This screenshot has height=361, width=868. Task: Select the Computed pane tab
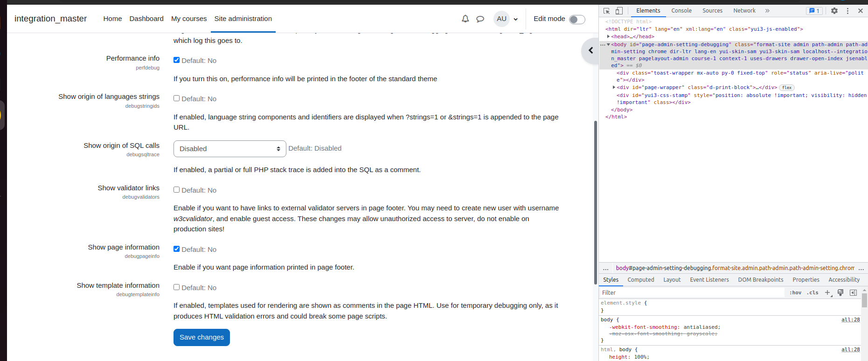pos(641,280)
